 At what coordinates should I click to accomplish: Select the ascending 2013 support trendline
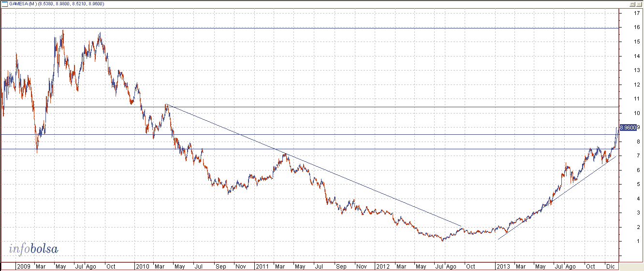(x=556, y=199)
